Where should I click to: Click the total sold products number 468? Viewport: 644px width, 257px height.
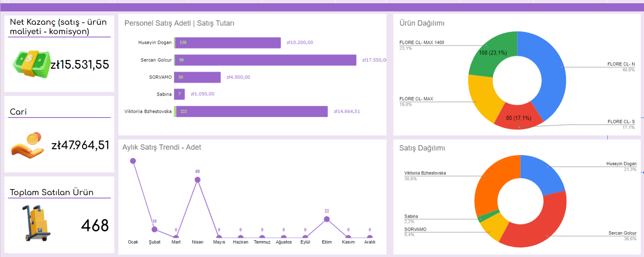pos(95,226)
